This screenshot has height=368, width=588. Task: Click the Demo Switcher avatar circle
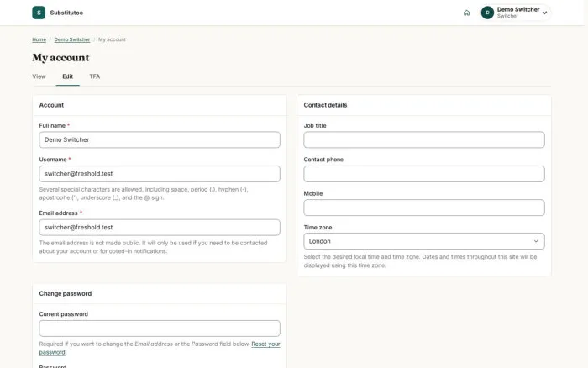(x=487, y=13)
